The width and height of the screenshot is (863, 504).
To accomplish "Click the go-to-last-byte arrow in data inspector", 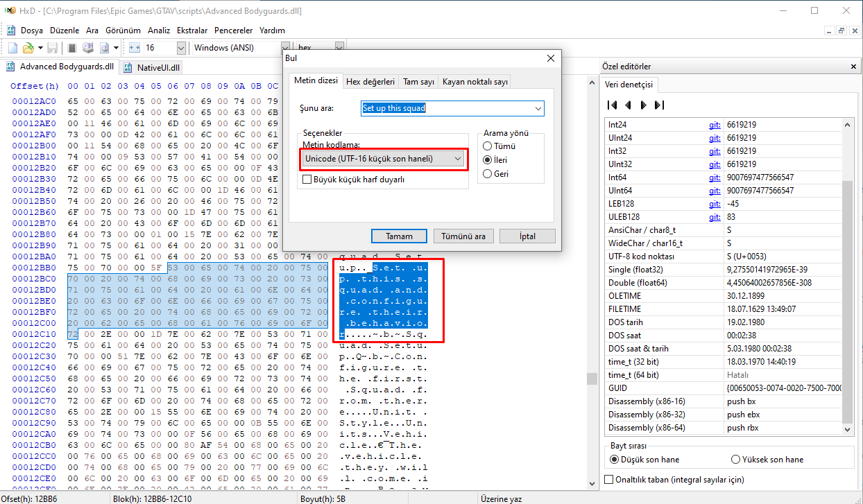I will [660, 105].
